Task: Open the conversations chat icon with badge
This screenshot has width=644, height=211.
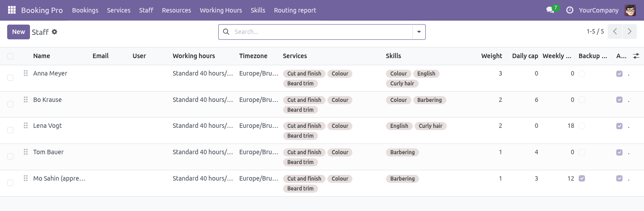Action: click(x=551, y=10)
